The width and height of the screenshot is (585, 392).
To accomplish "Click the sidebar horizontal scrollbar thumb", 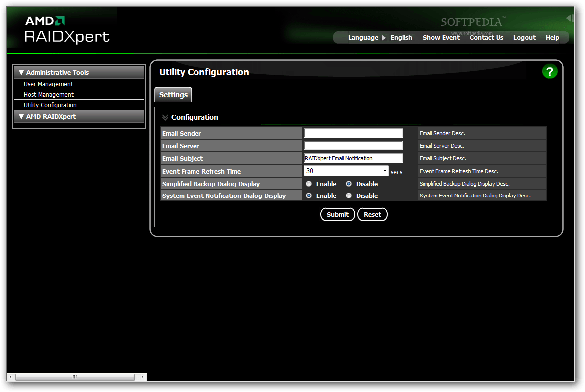I will [75, 377].
